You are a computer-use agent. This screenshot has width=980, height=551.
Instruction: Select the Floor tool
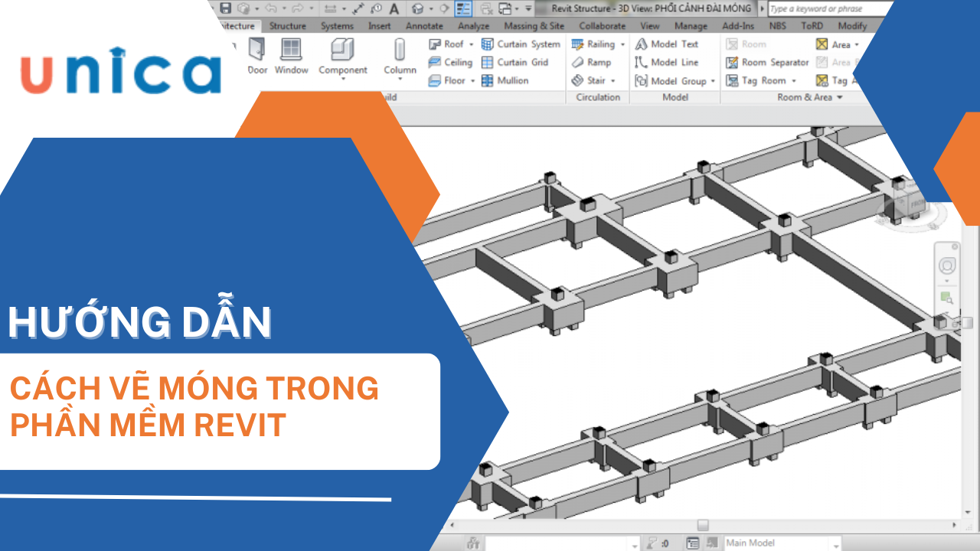[447, 80]
